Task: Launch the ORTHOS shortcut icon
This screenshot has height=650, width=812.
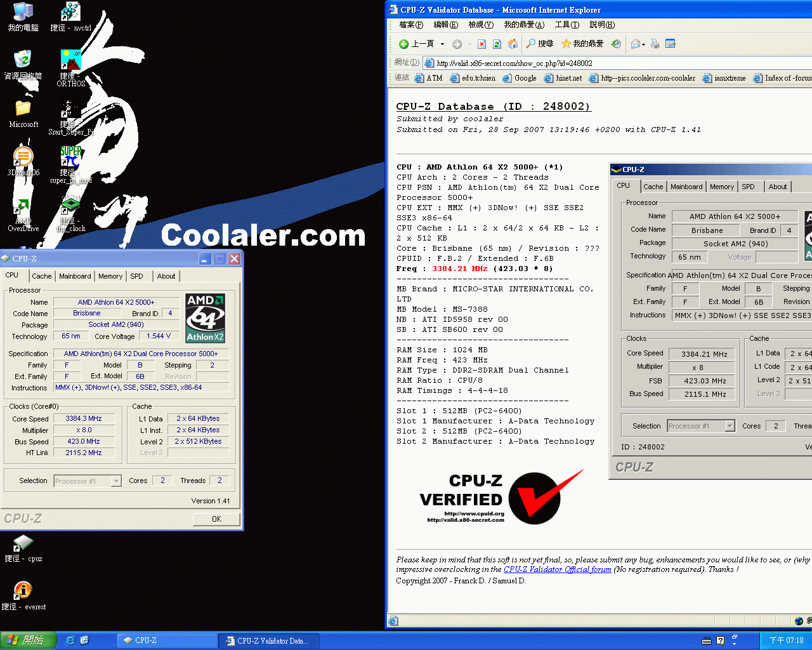Action: [71, 68]
